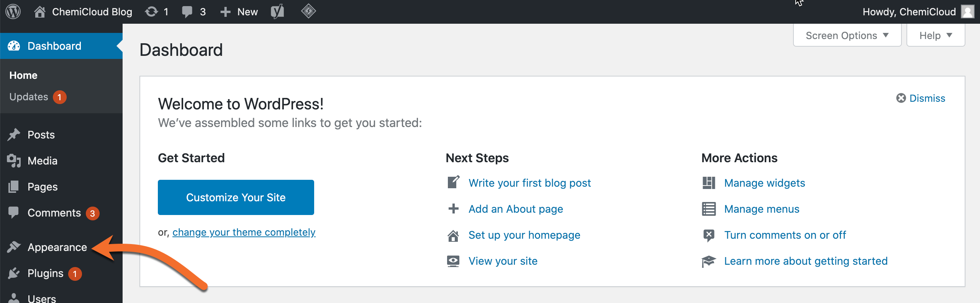Click Turn comments on or off
Image resolution: width=980 pixels, height=303 pixels.
(x=785, y=235)
